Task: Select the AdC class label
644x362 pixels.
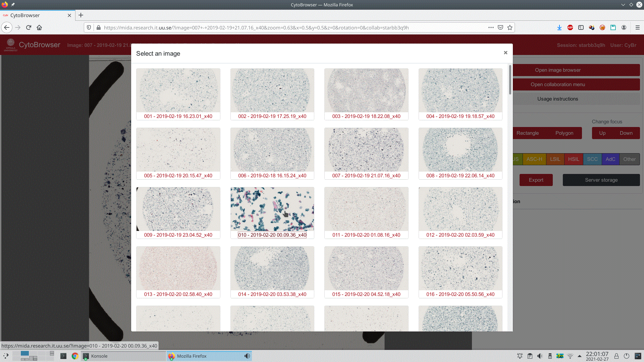Action: (x=610, y=159)
